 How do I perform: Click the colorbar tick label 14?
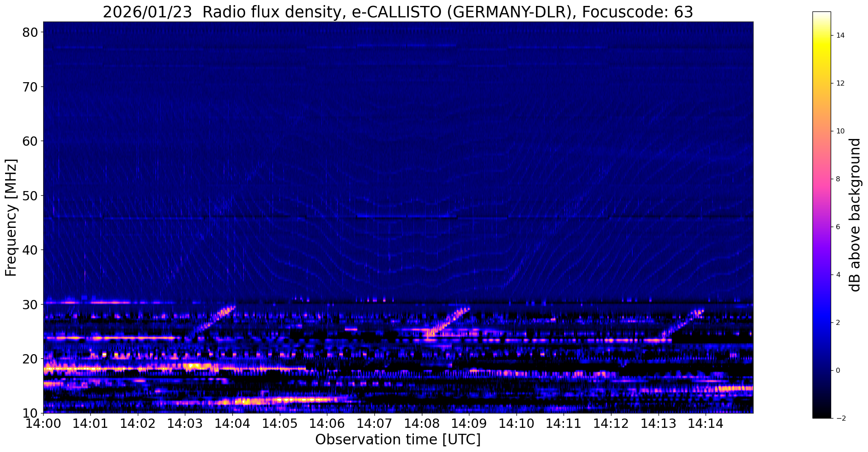[x=840, y=36]
